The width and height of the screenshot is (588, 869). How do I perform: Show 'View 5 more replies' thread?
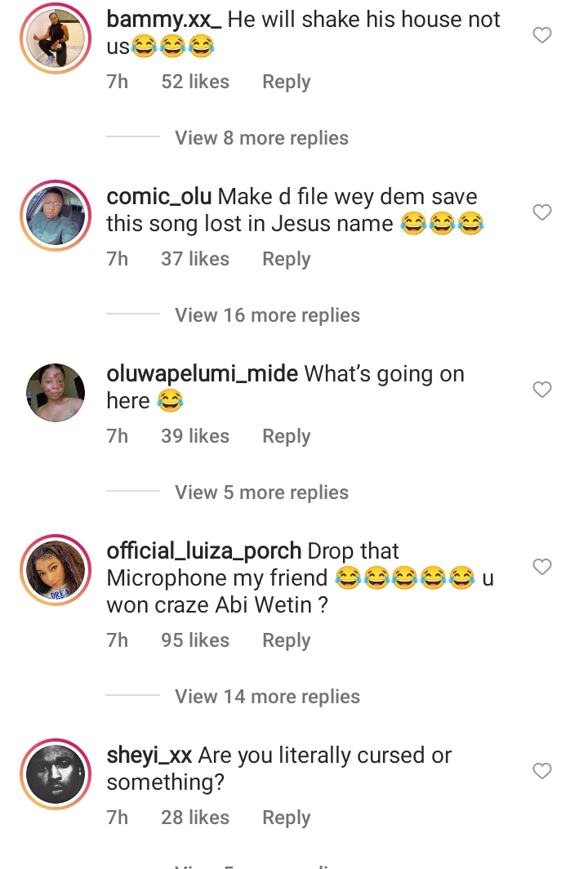pos(261,492)
